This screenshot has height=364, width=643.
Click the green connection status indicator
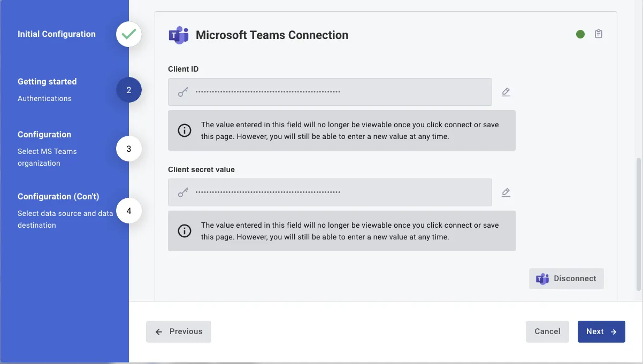point(580,34)
